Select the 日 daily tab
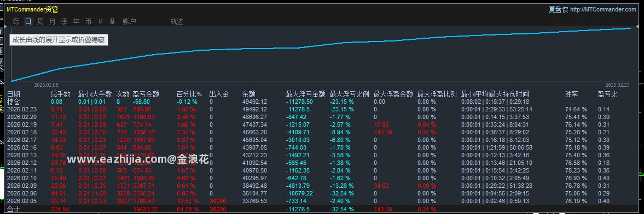Screen dimensions: 644x214 pyautogui.click(x=28, y=21)
